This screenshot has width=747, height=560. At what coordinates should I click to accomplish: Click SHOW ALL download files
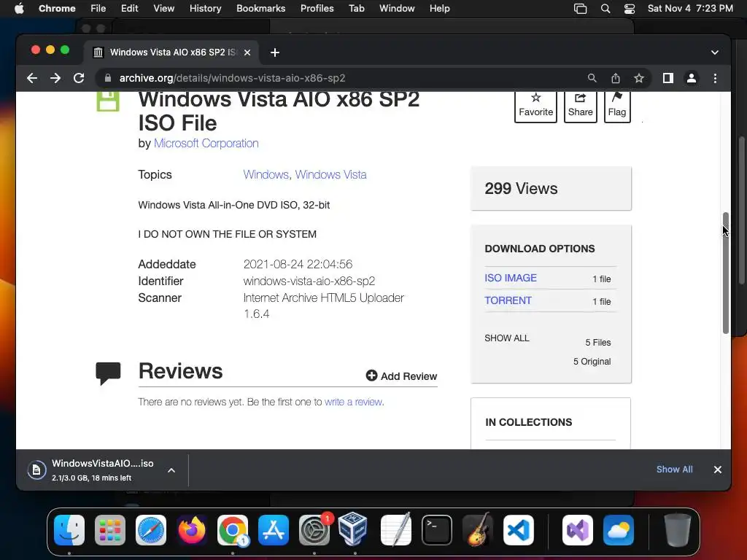(507, 338)
